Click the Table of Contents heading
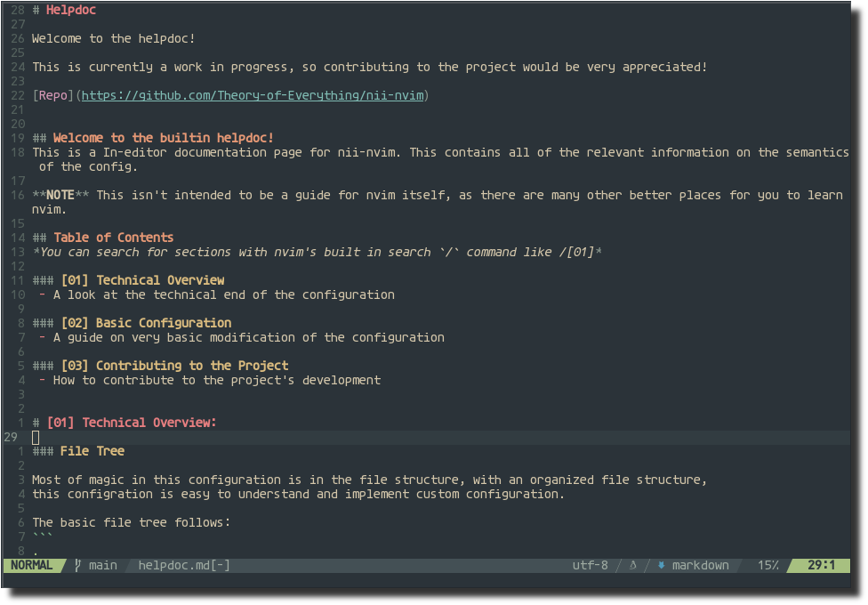868x605 pixels. click(x=113, y=238)
